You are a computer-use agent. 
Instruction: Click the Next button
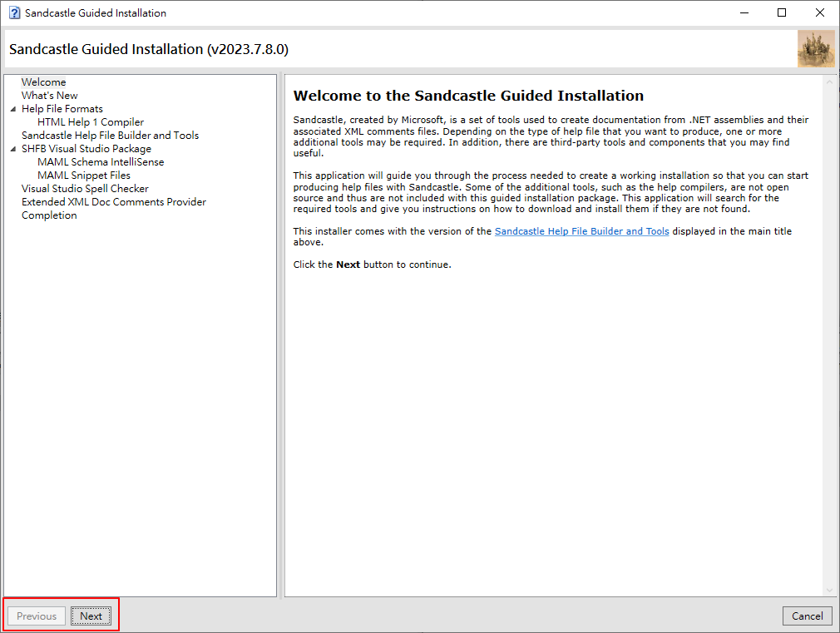point(91,616)
